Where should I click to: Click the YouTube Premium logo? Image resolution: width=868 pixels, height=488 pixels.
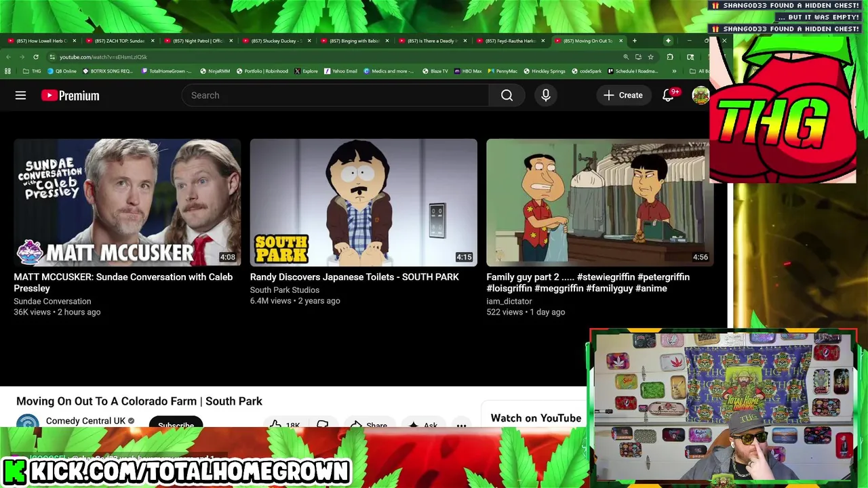click(71, 96)
